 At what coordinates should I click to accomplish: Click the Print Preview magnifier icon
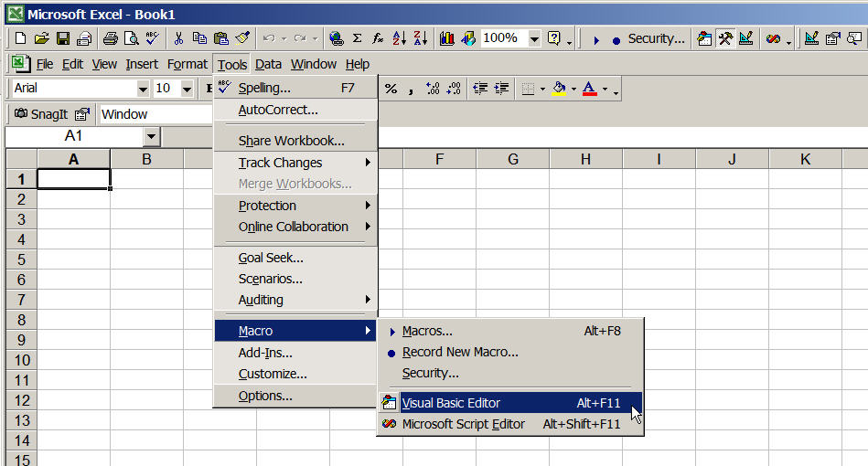click(131, 38)
